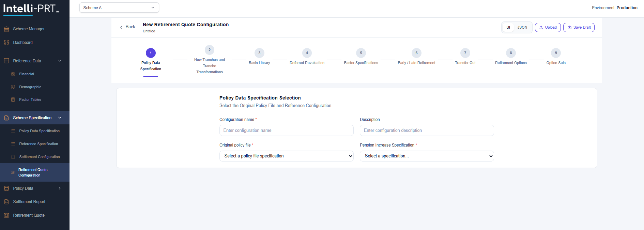This screenshot has width=644, height=230.
Task: Open the Scheme A selector dropdown
Action: (119, 7)
